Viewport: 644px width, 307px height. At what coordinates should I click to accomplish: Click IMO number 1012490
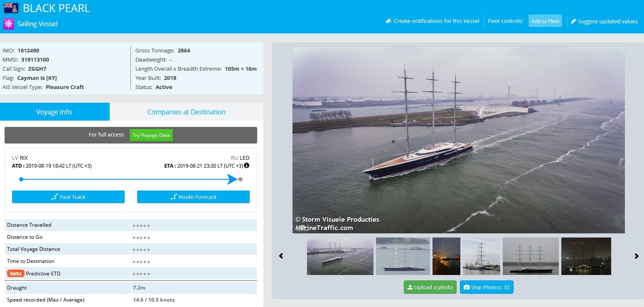[x=28, y=50]
